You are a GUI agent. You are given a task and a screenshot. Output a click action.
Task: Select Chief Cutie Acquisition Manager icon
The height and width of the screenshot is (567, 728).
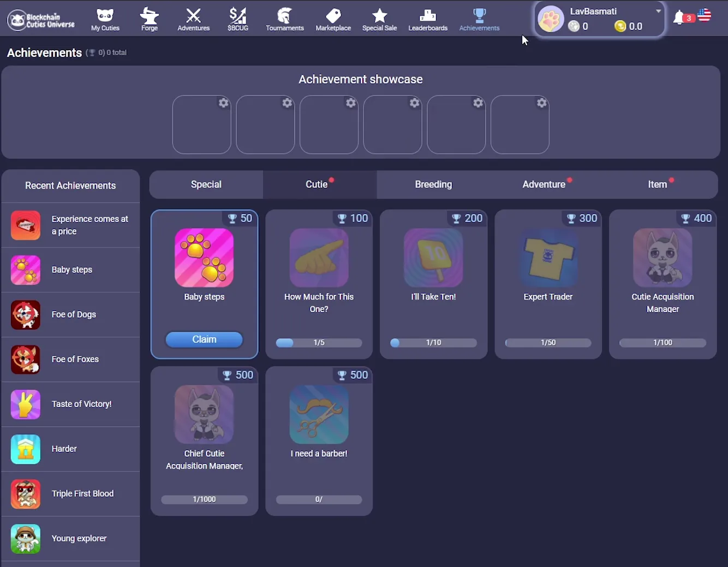click(x=204, y=414)
